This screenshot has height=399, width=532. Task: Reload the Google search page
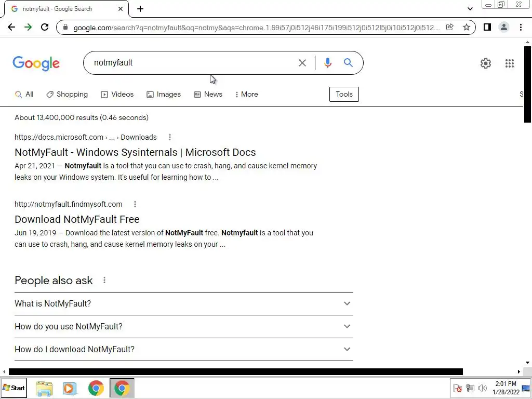tap(45, 27)
